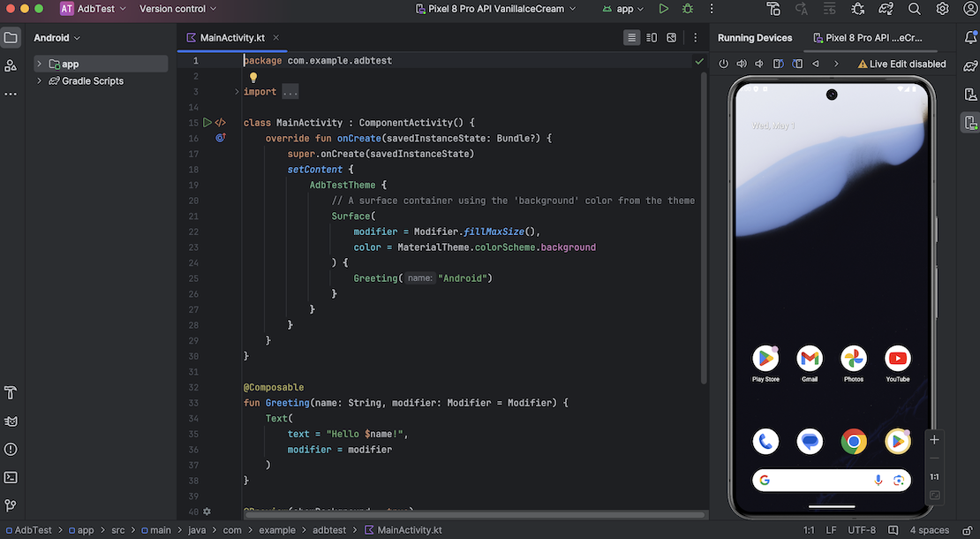Click override gutter icon beside onCreate line
980x539 pixels.
pos(220,138)
